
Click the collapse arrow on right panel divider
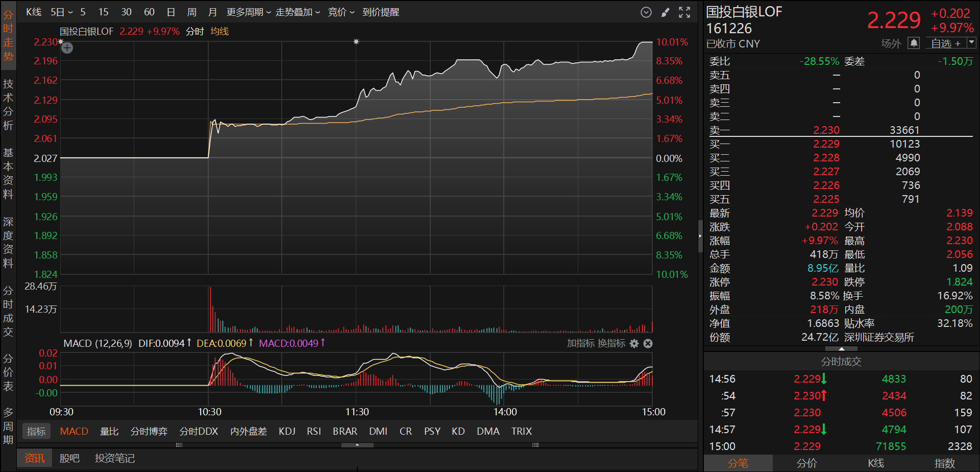point(700,236)
